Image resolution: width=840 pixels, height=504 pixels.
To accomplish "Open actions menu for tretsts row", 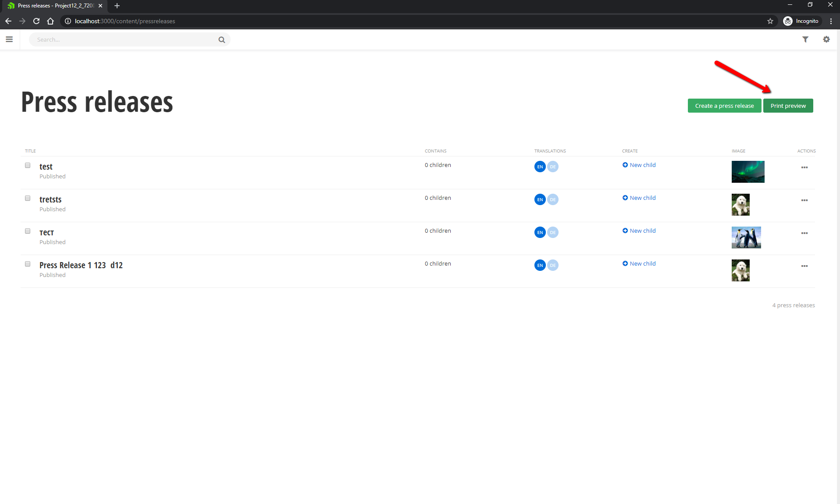I will [804, 200].
